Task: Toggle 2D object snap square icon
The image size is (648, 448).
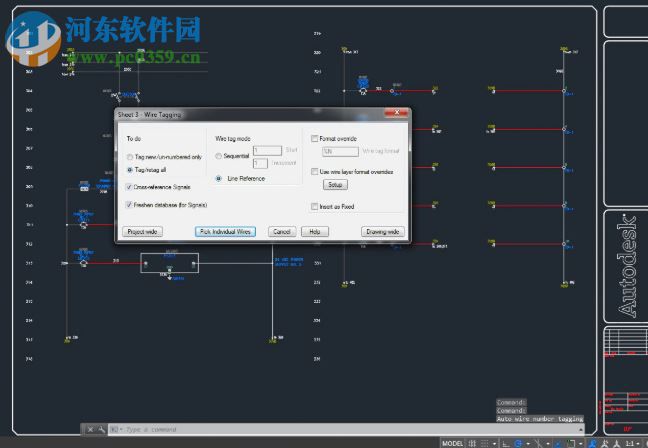Action: click(571, 443)
